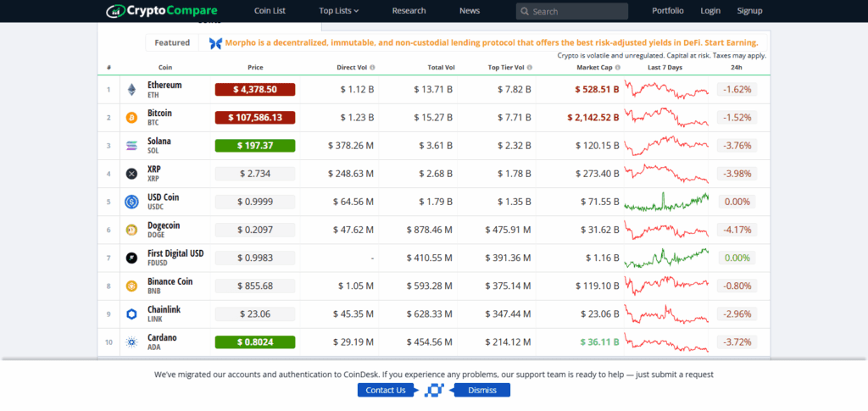Open Ethereum 7-day sparkline chart

(x=666, y=90)
